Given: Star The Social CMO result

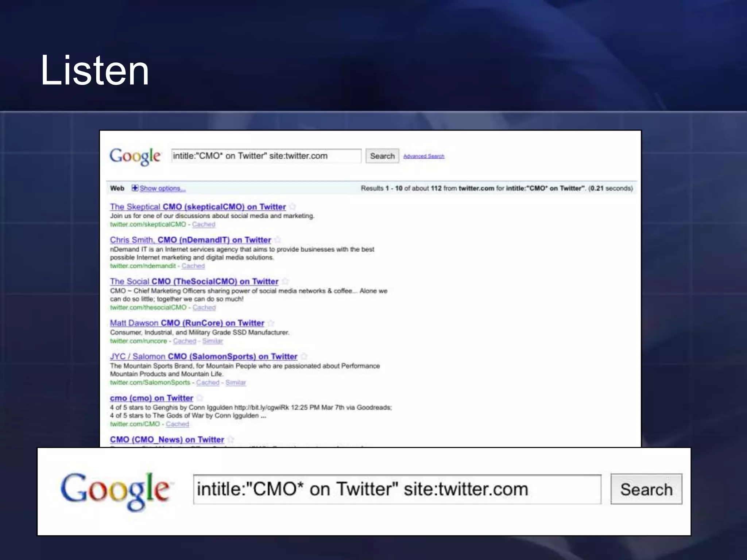Looking at the screenshot, I should pos(286,281).
